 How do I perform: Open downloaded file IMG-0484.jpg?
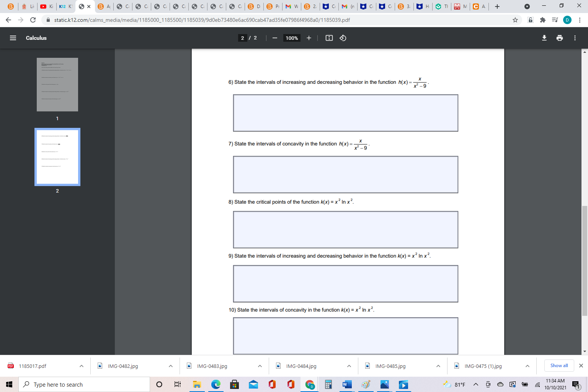tap(301, 366)
